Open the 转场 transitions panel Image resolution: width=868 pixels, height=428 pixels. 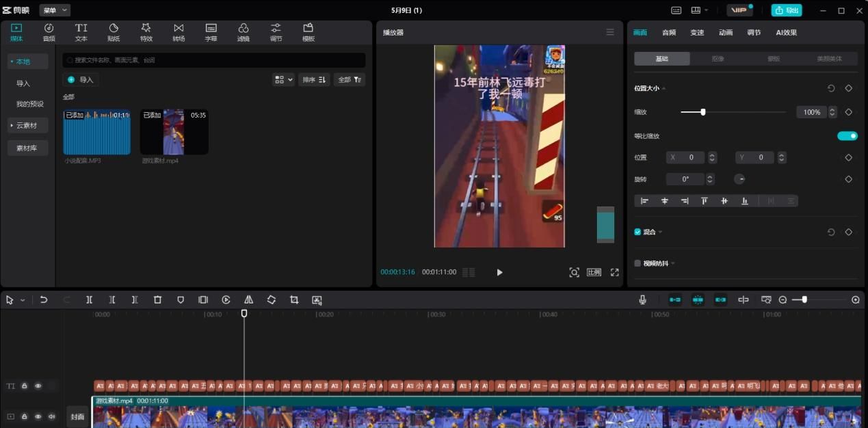coord(179,32)
